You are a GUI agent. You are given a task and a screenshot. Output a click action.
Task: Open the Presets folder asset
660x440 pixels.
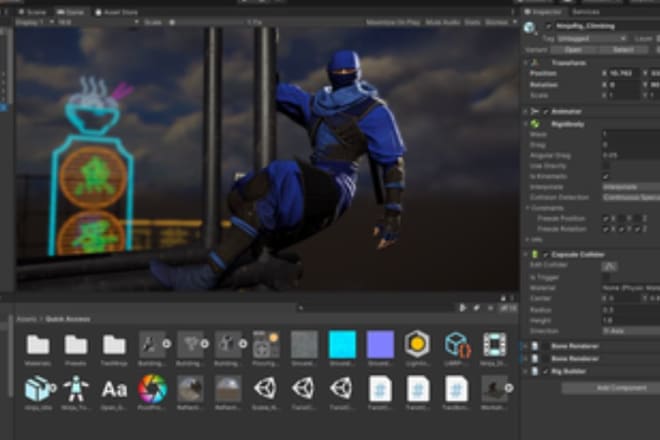pyautogui.click(x=76, y=345)
